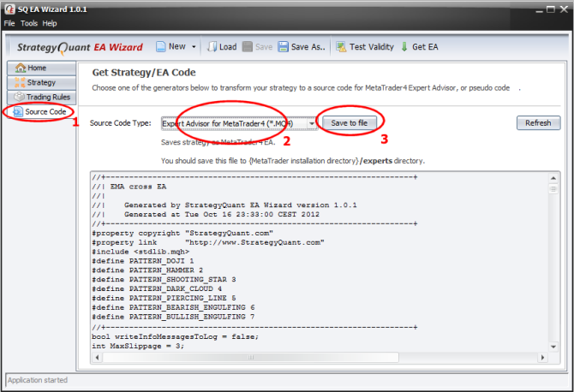Close the SQ EA Wizard window
The width and height of the screenshot is (574, 392).
point(564,9)
